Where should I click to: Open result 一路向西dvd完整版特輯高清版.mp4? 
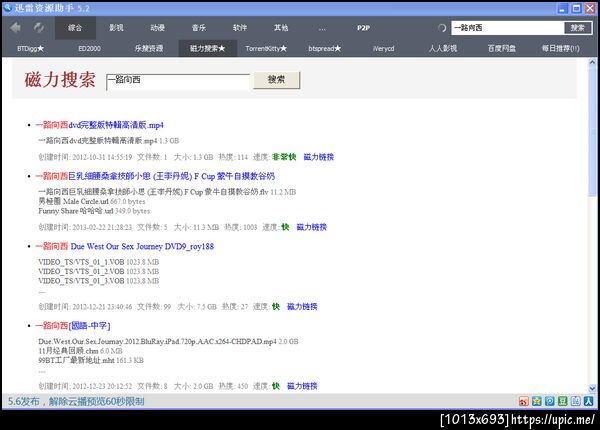coord(99,125)
